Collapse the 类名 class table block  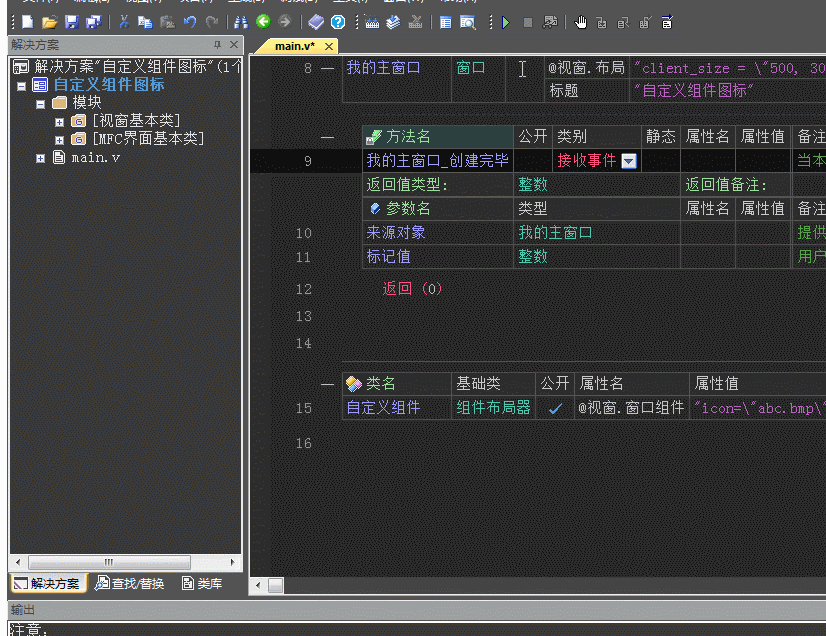click(328, 385)
